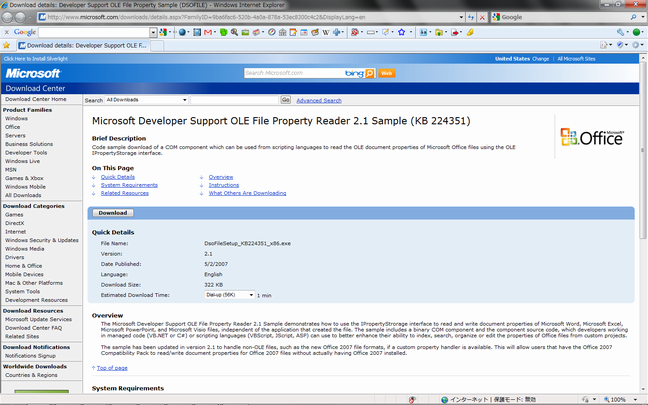Click the Top of page link
Image resolution: width=648 pixels, height=405 pixels.
click(112, 368)
